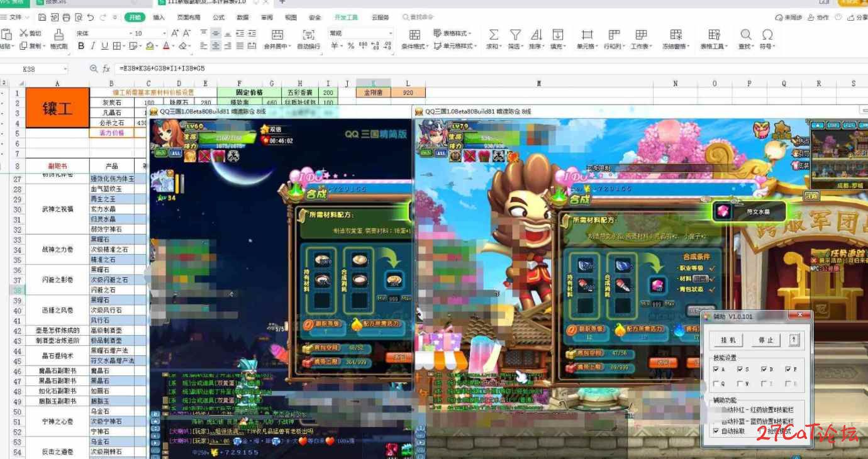868x459 pixels.
Task: Click the Freeze Panes (冻结窗格) icon
Action: (x=676, y=35)
